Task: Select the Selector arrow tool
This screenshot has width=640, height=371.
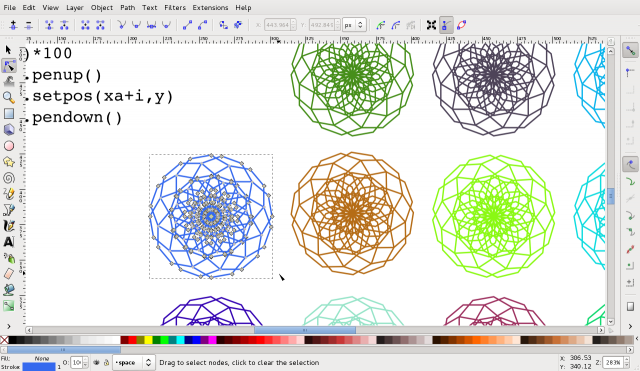Action: point(8,50)
